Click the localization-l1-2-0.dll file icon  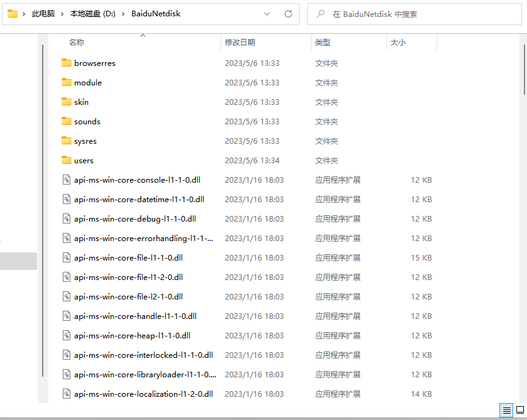coord(67,394)
